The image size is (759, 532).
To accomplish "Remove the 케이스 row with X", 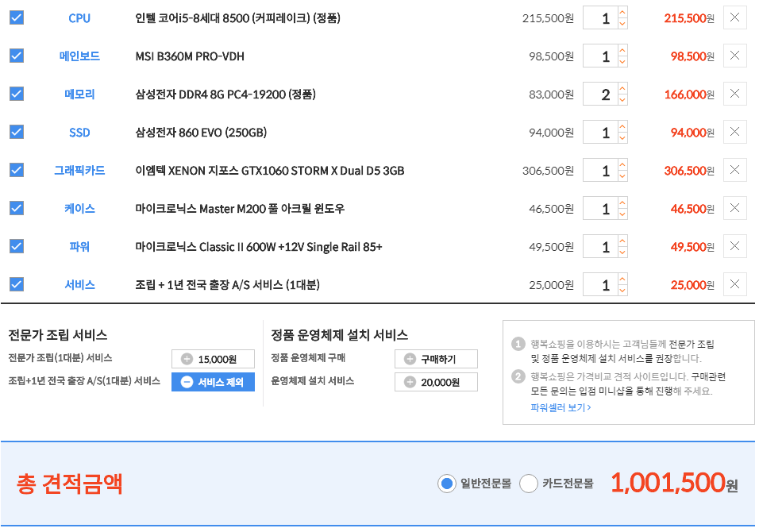I will point(734,208).
